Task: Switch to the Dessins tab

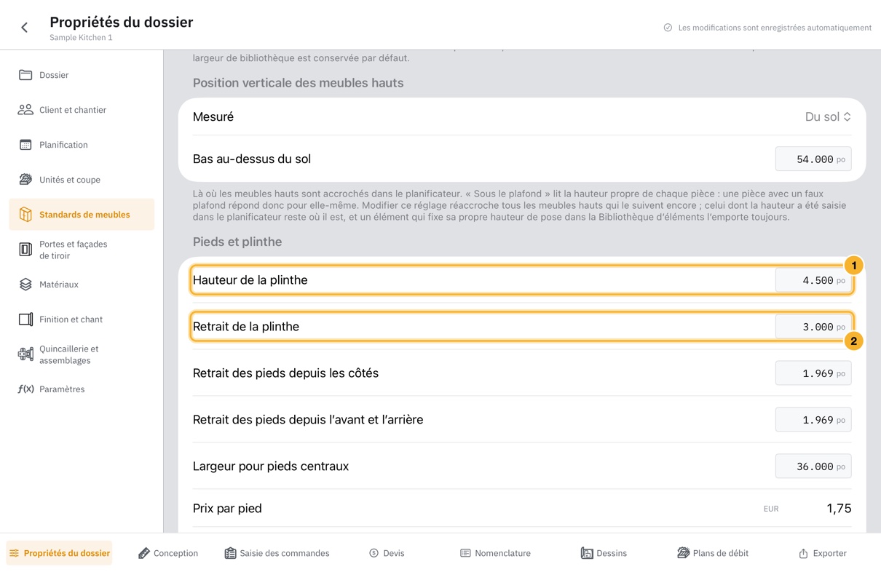Action: coord(604,553)
